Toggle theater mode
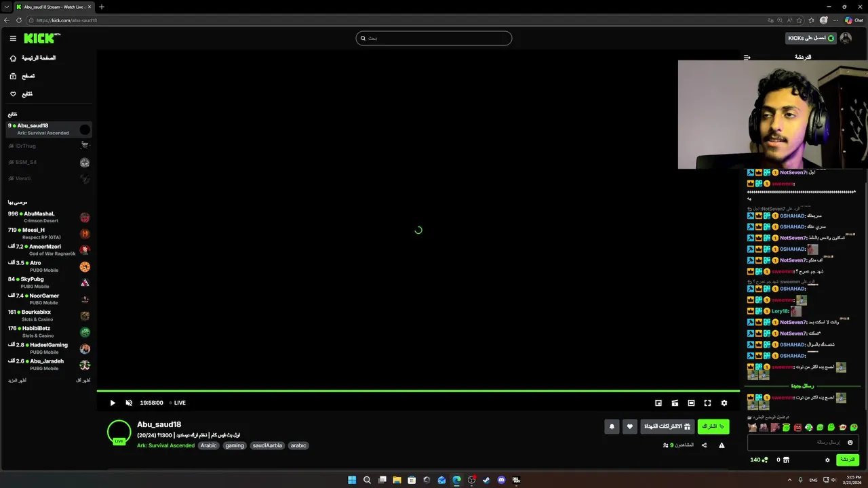 (691, 403)
